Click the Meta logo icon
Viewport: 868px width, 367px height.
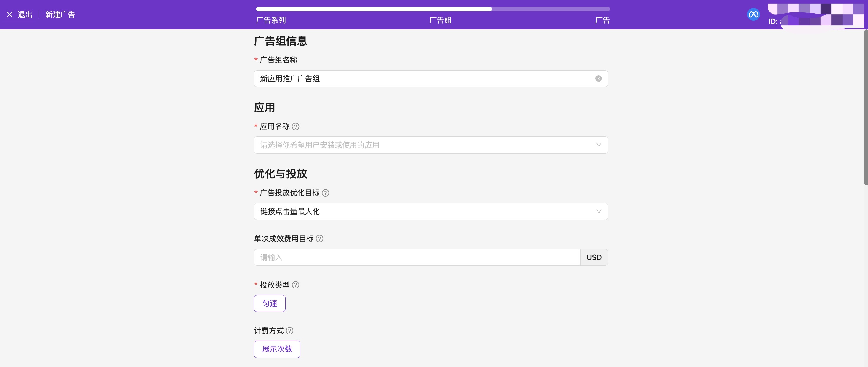coord(753,15)
